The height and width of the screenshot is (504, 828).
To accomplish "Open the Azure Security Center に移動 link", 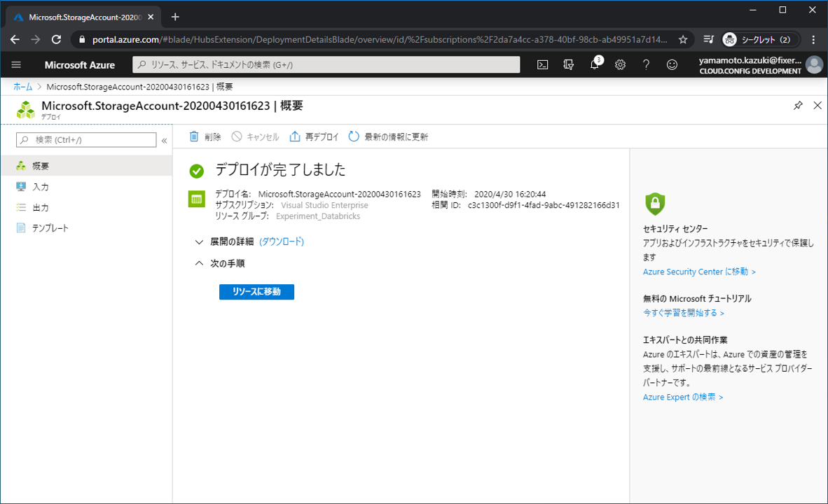I will click(699, 272).
